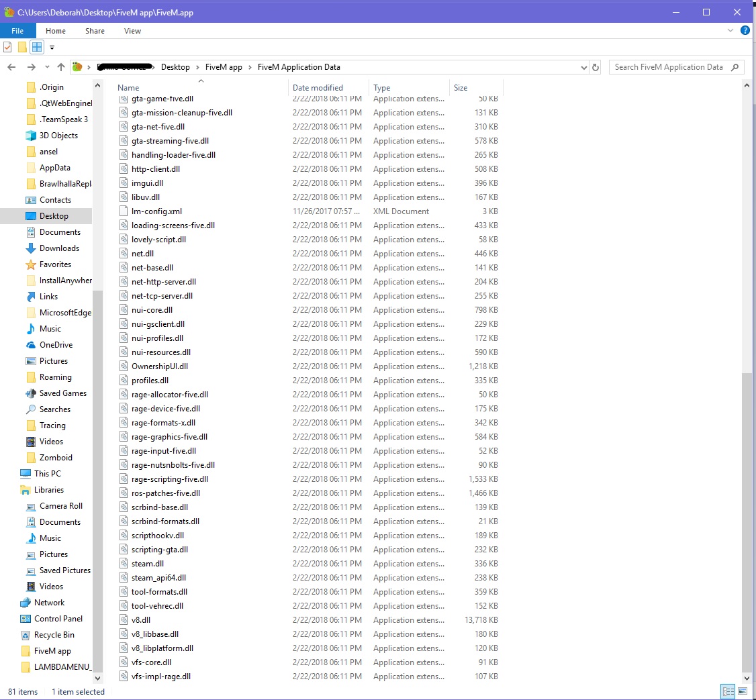756x700 pixels.
Task: Open the Share ribbon tab
Action: [95, 31]
